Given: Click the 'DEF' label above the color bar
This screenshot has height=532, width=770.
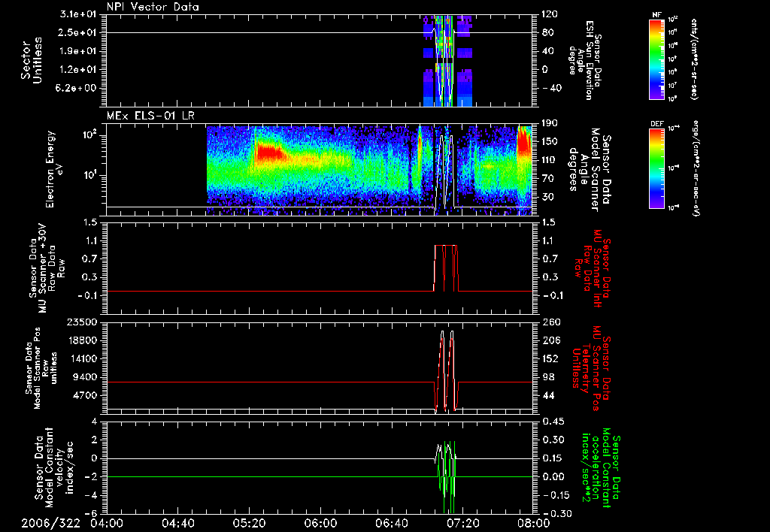Looking at the screenshot, I should click(x=657, y=124).
